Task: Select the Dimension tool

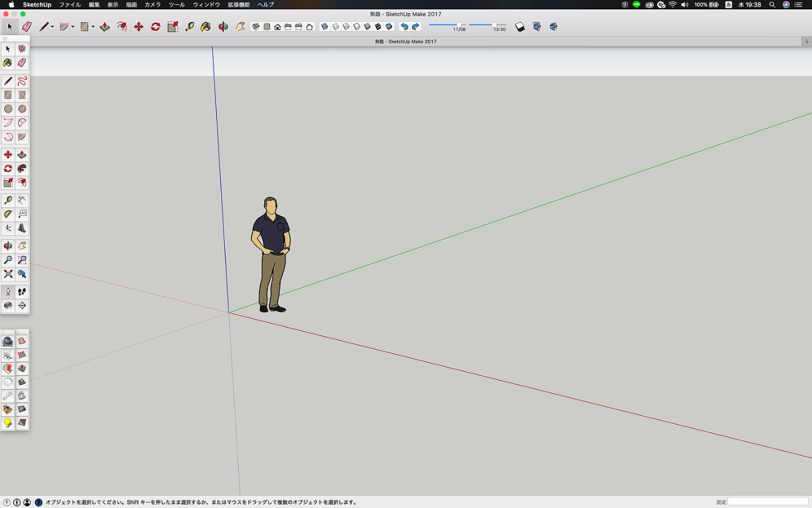Action: [x=22, y=200]
